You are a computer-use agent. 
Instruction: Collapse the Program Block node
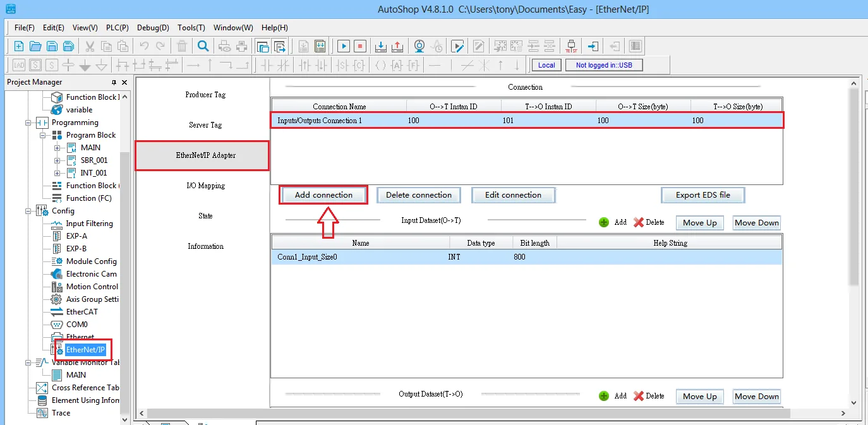coord(43,135)
